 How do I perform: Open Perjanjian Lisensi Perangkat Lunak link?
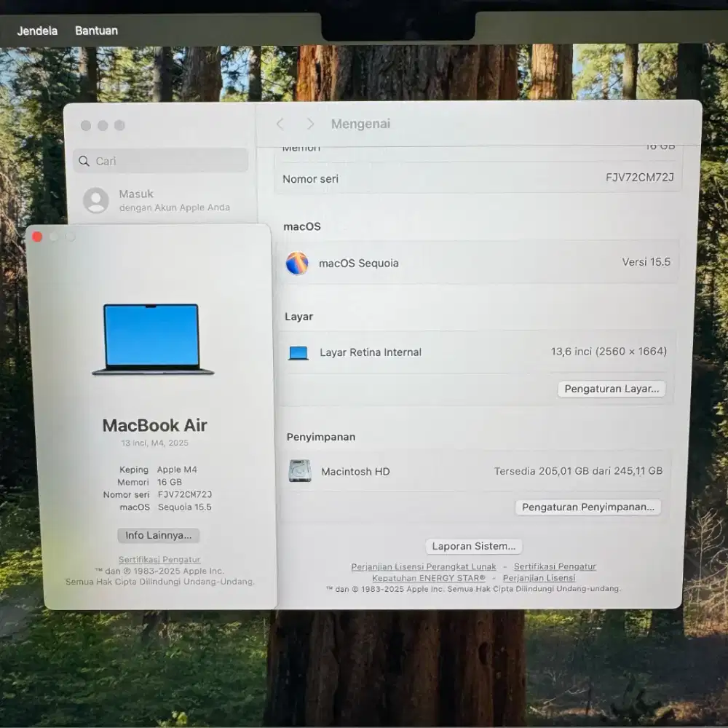click(x=424, y=567)
